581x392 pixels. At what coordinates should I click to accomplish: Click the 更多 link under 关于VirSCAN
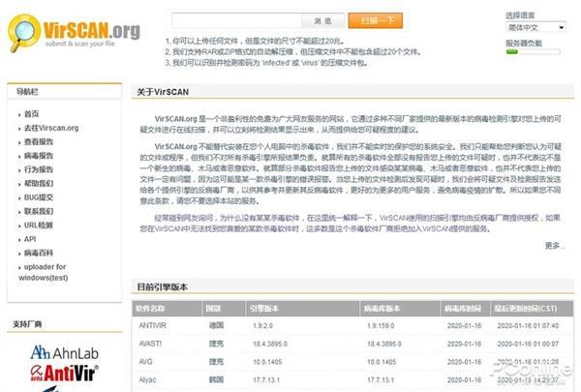[x=554, y=245]
